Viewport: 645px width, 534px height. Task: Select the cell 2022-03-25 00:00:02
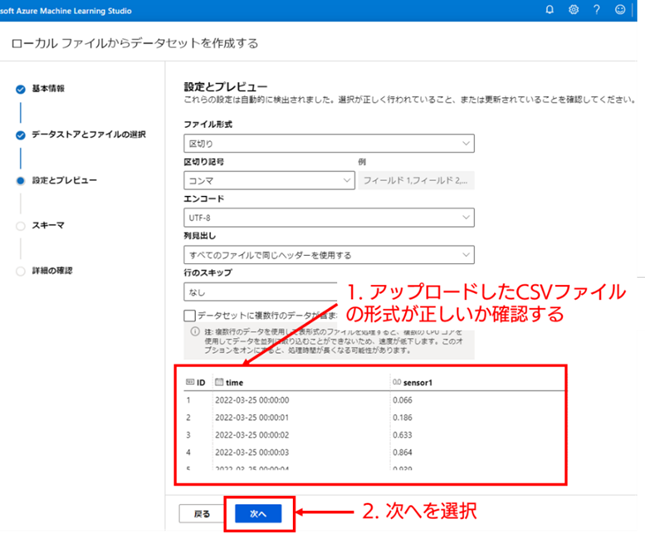252,435
